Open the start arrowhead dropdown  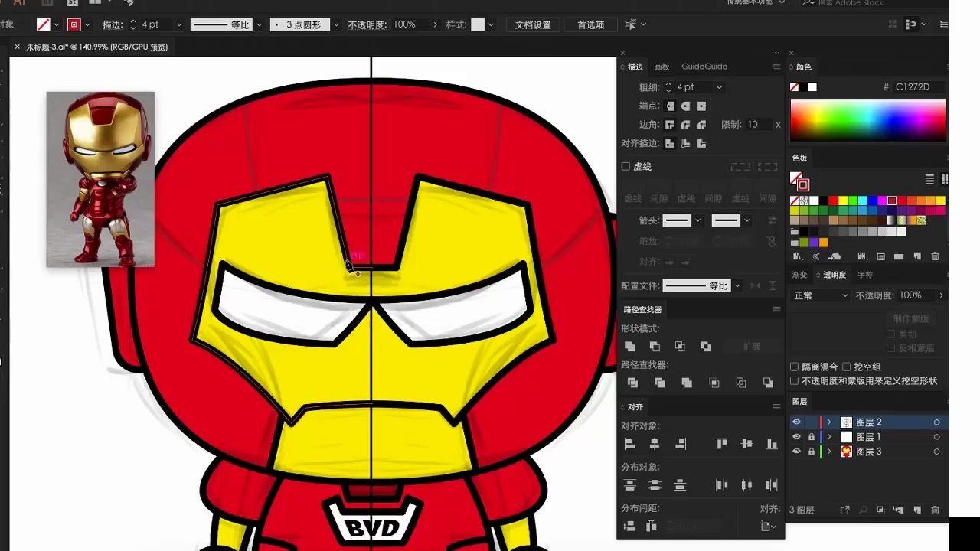[x=697, y=220]
